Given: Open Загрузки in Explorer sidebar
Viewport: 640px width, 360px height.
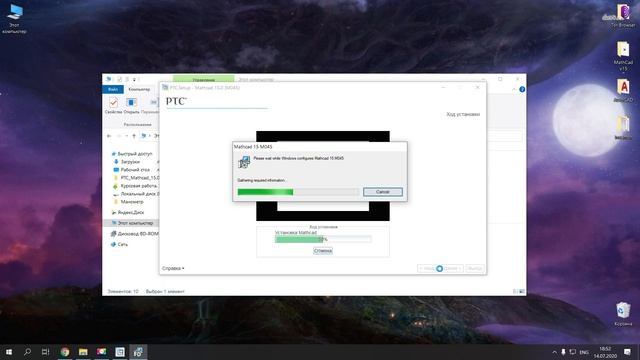Looking at the screenshot, I should [130, 162].
